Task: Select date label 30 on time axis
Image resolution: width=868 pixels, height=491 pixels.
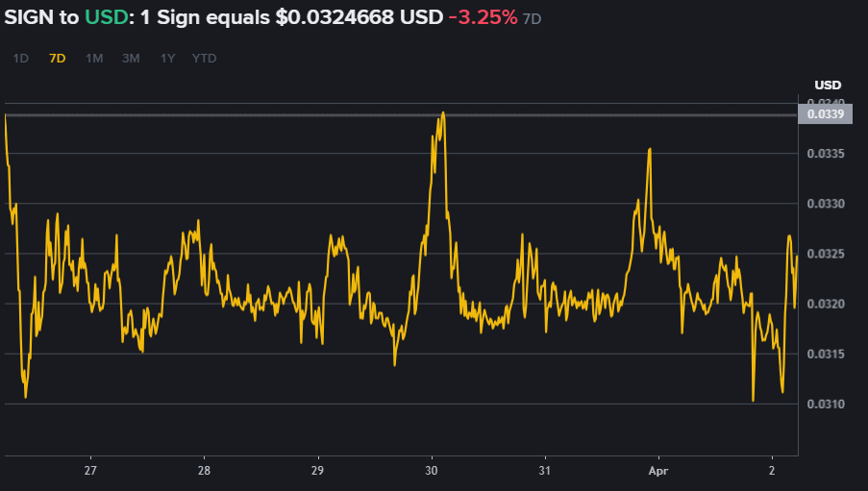Action: (x=432, y=471)
